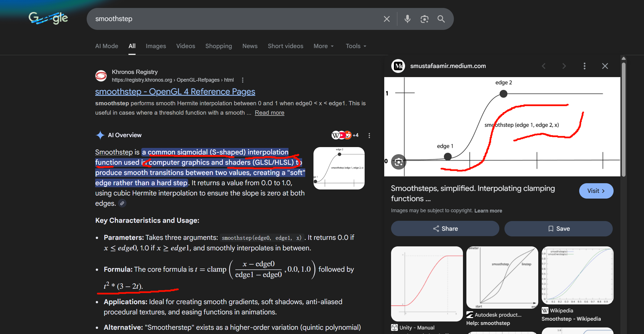Viewport: 644px width, 334px height.
Task: Click the magnifier search icon
Action: [441, 19]
